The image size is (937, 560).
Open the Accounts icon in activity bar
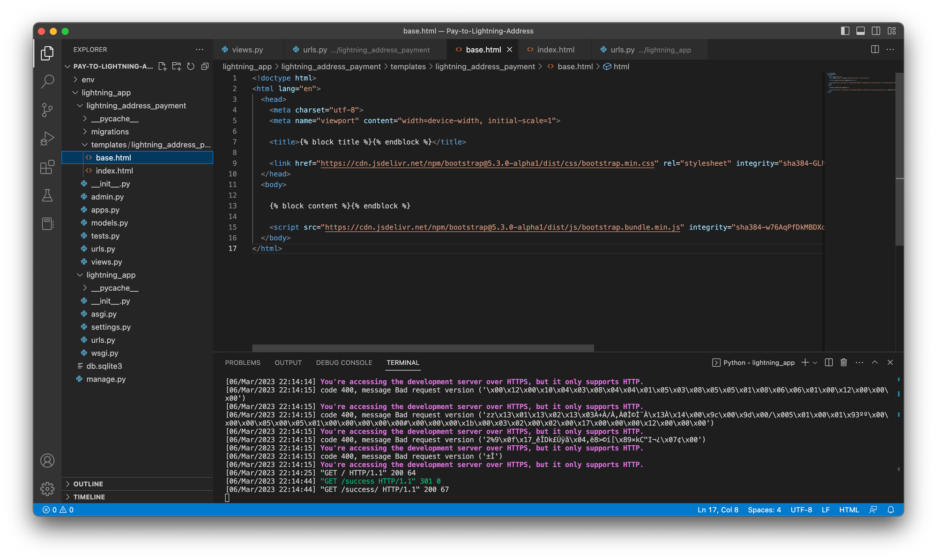pyautogui.click(x=47, y=461)
